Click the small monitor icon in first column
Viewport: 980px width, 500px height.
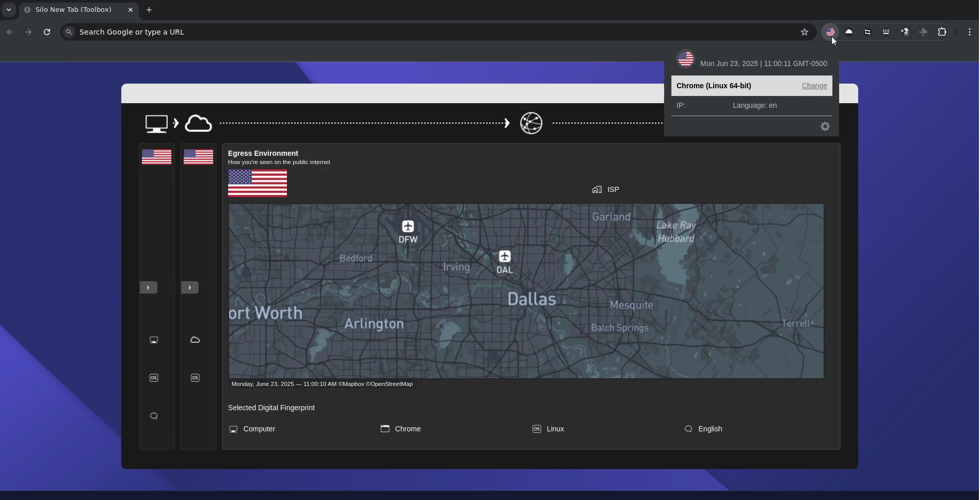[x=154, y=340]
